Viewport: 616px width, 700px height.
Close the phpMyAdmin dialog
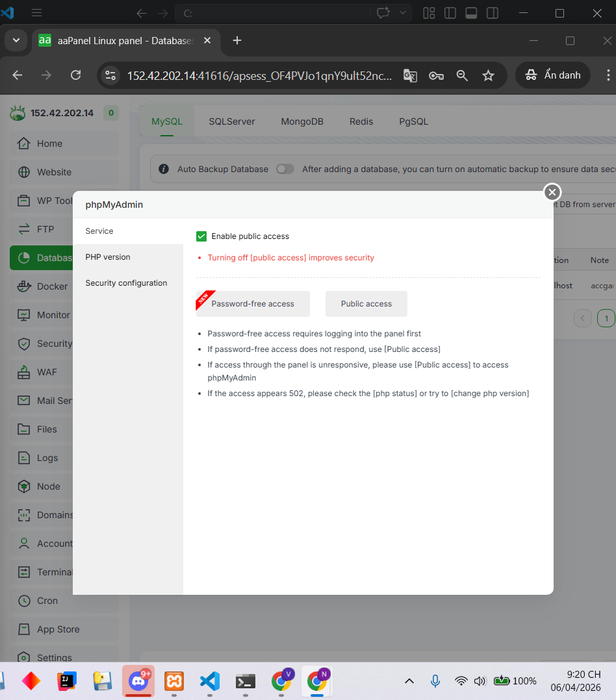pyautogui.click(x=552, y=192)
